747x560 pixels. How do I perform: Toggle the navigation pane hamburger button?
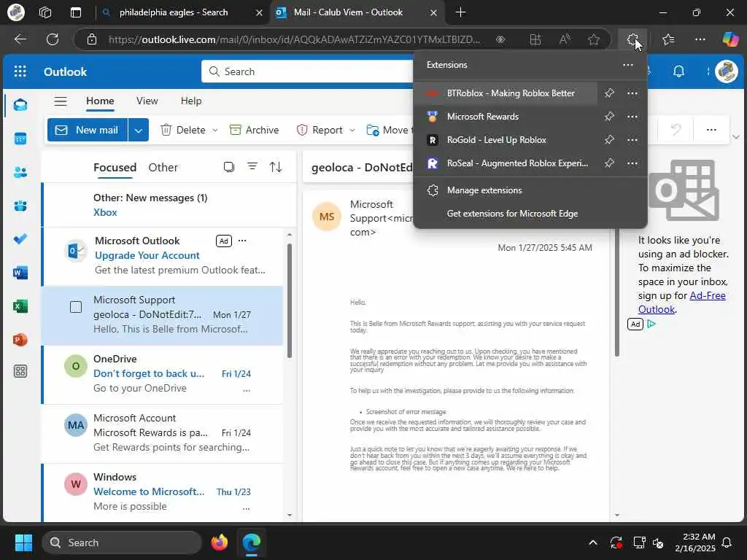pos(61,101)
